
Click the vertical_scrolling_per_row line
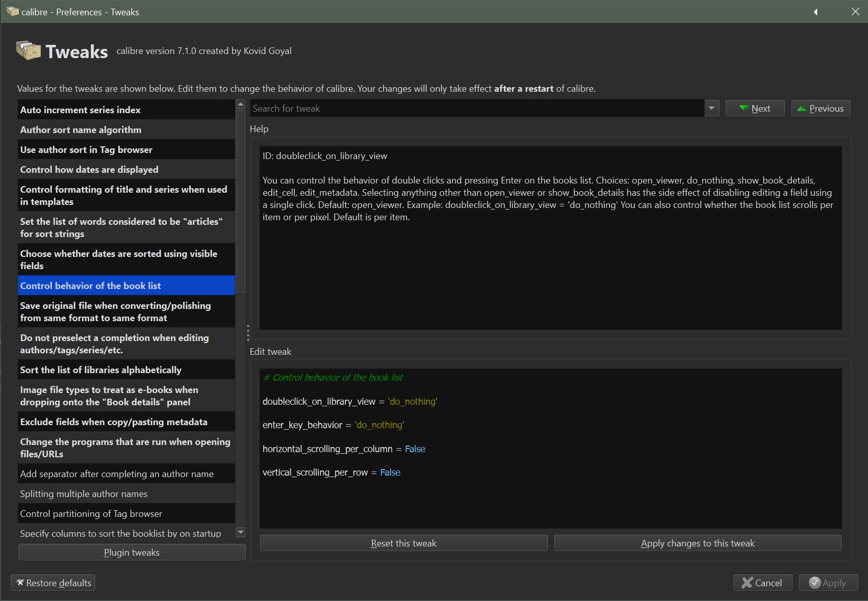click(x=331, y=472)
